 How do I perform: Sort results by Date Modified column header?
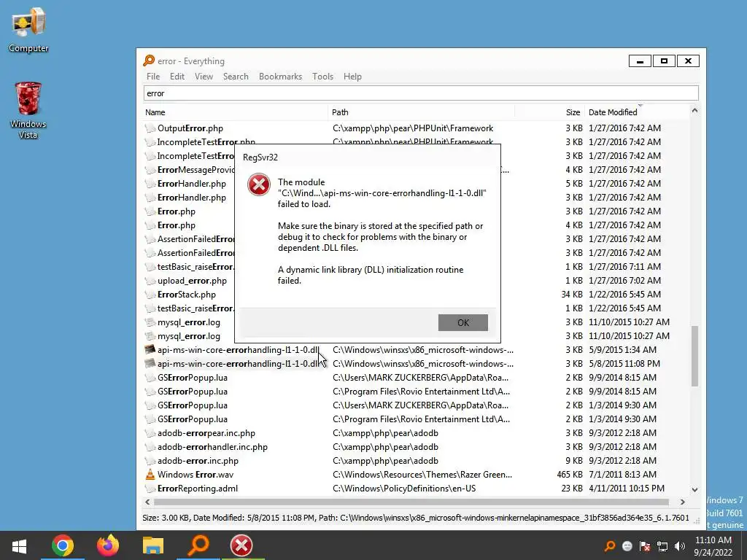[x=638, y=112]
